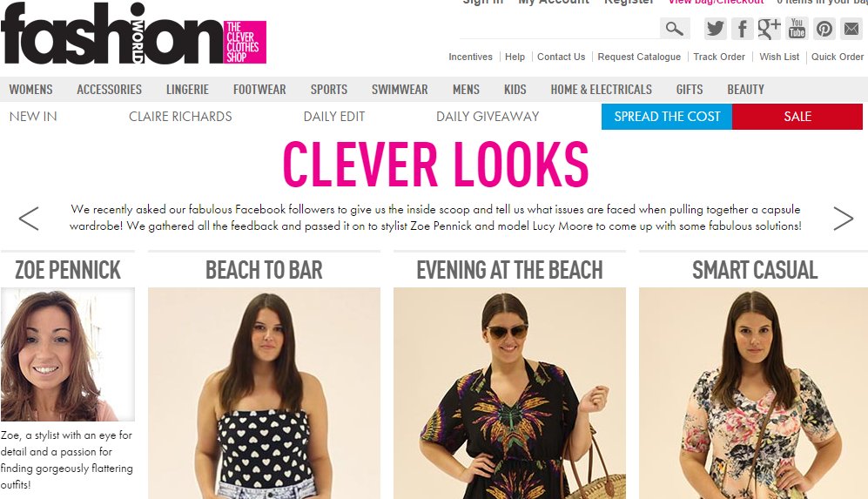Image resolution: width=868 pixels, height=499 pixels.
Task: Open the YouTube icon
Action: tap(797, 28)
